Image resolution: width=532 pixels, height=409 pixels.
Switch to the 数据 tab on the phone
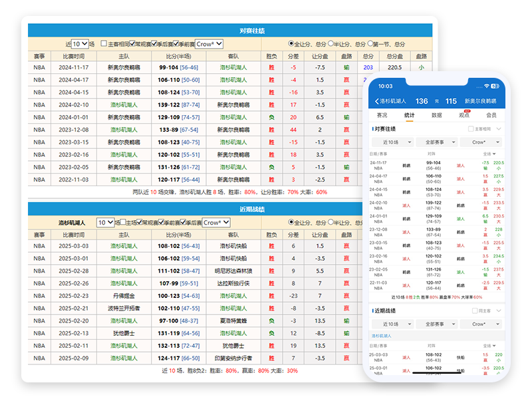pyautogui.click(x=437, y=115)
